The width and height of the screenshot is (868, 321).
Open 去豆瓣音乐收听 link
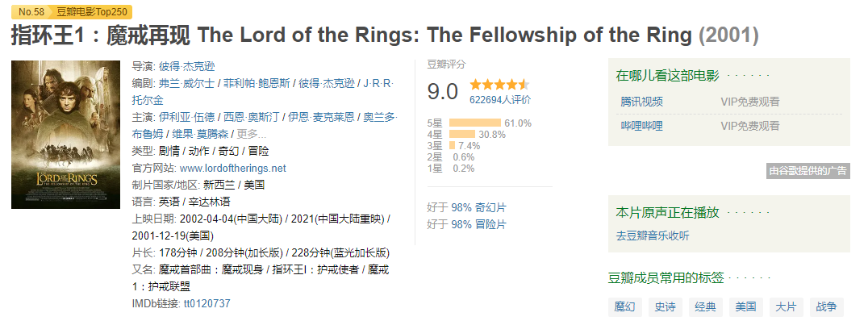point(653,236)
